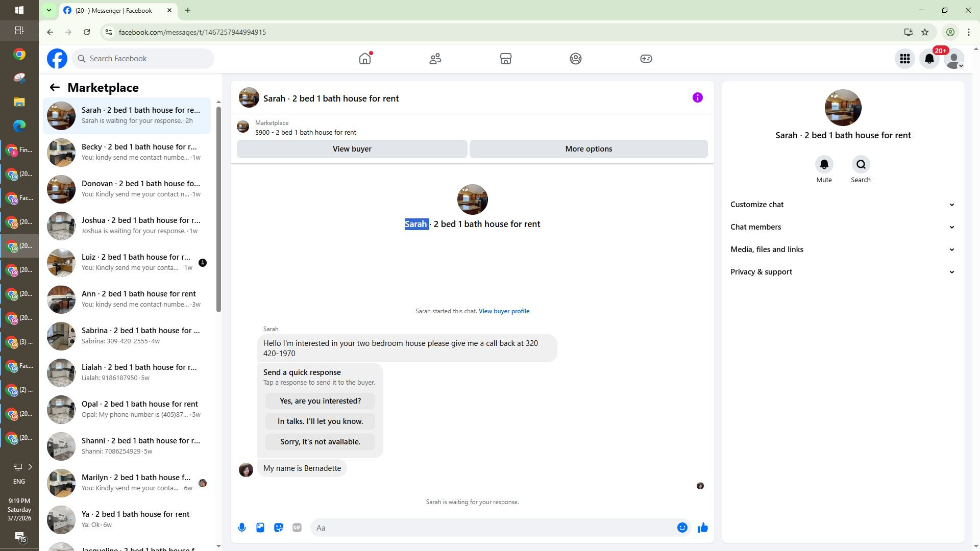Open Windows Start menu

tap(19, 10)
